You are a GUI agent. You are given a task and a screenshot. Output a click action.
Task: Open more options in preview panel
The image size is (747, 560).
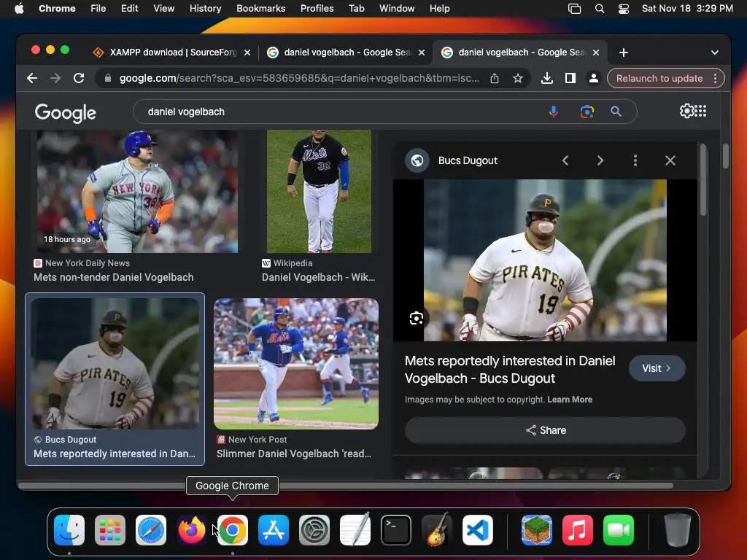click(635, 161)
